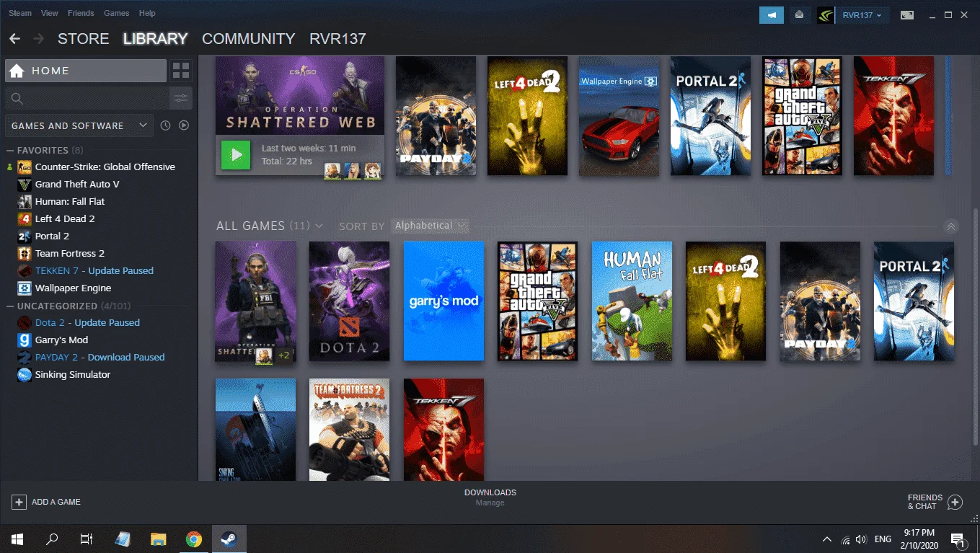
Task: Launch Google Chrome from the taskbar
Action: 193,539
